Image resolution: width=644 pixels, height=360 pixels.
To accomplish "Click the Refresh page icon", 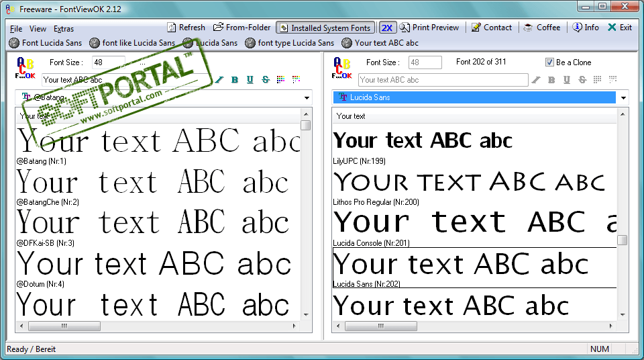I will pyautogui.click(x=172, y=28).
